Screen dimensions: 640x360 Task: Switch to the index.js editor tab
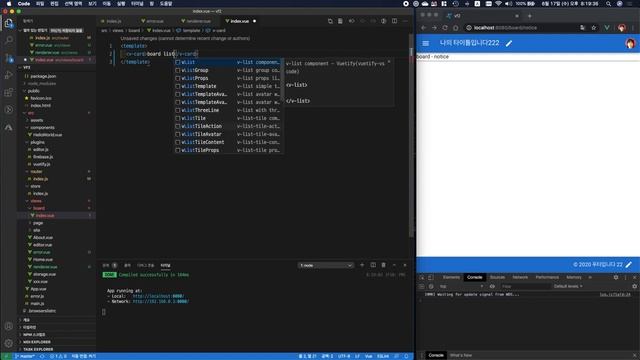click(x=114, y=21)
